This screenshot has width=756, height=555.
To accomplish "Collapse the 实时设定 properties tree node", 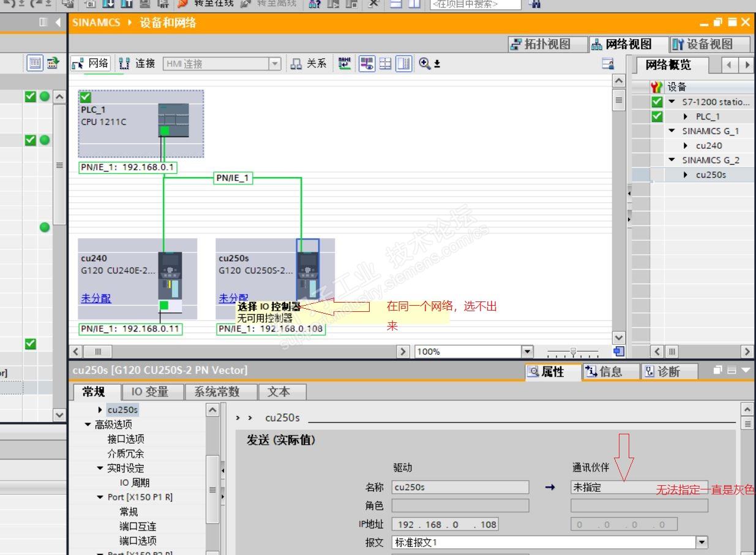I will click(x=100, y=469).
